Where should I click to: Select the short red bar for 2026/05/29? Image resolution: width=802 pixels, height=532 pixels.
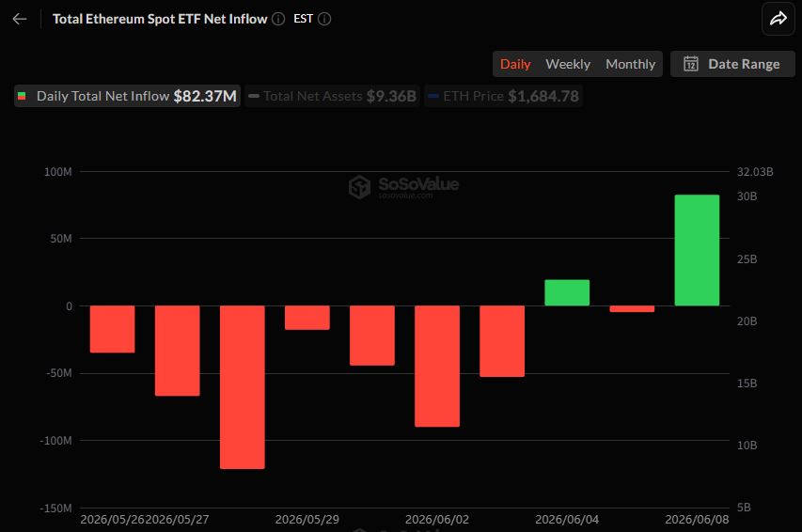coord(307,318)
